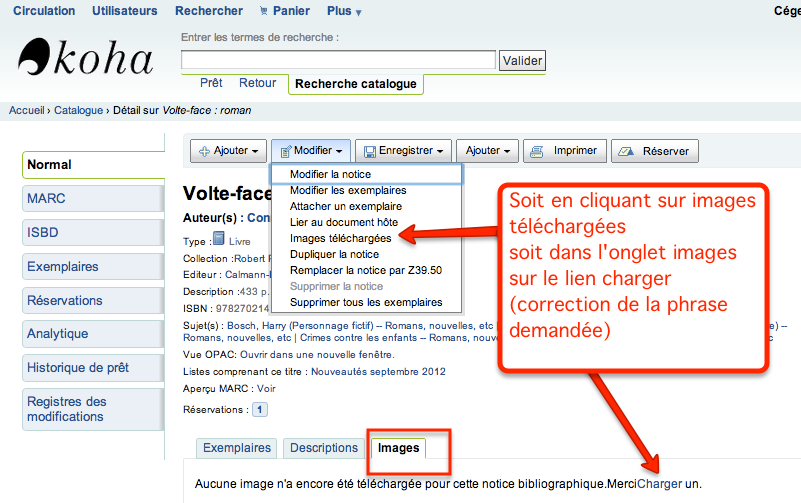
Task: Expand the Plus menu arrow
Action: (359, 13)
